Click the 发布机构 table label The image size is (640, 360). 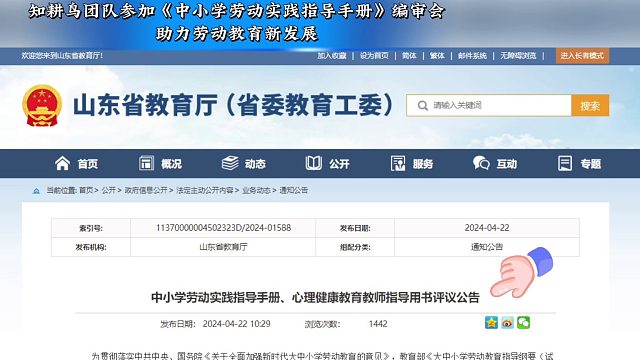(91, 247)
